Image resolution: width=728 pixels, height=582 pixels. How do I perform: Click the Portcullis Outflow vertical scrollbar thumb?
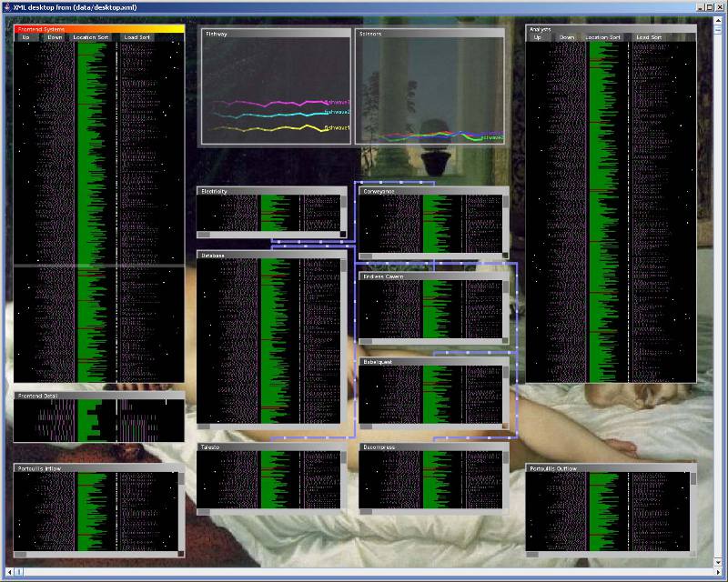[x=693, y=479]
